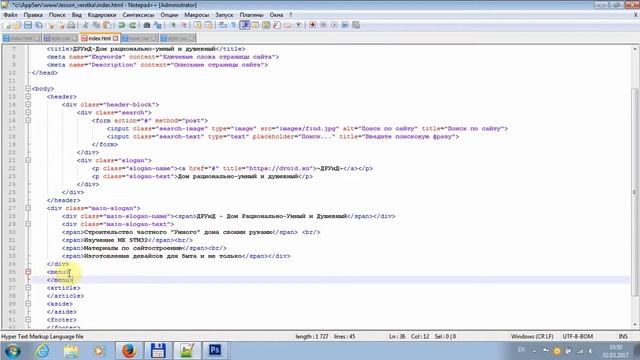Click the Stop macro recording icon
The height and width of the screenshot is (360, 640).
click(324, 25)
